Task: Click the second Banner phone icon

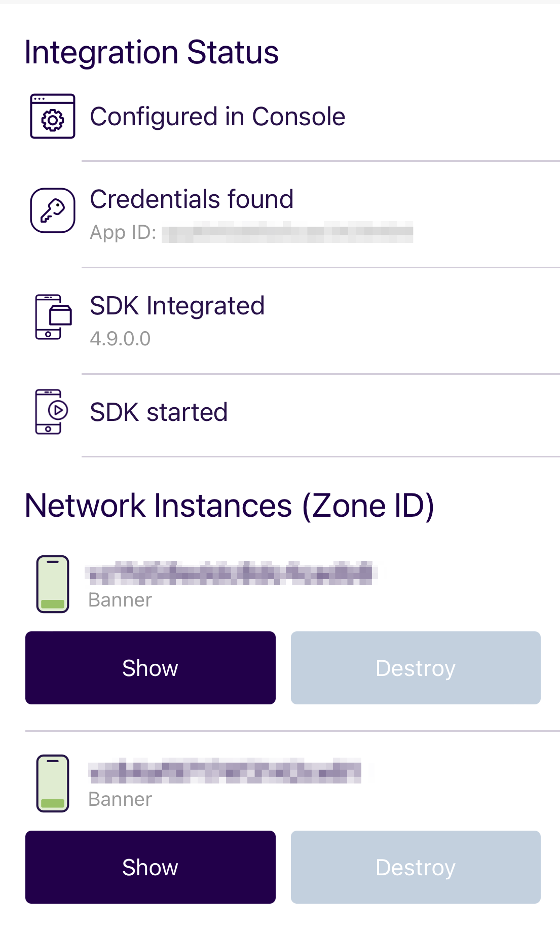Action: (x=53, y=783)
